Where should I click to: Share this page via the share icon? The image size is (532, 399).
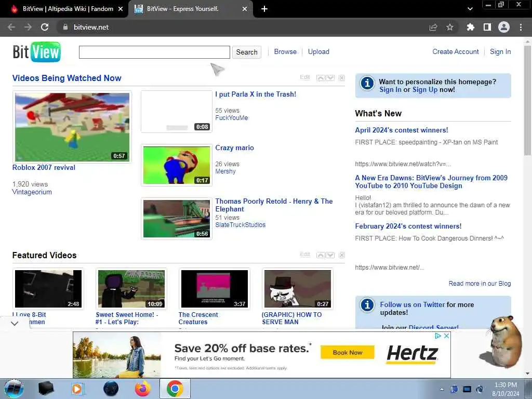click(433, 27)
